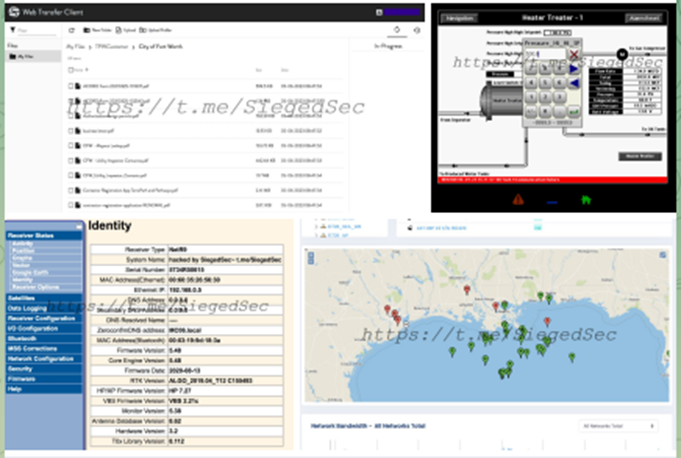This screenshot has height=458, width=681.
Task: Check the first PDF file checkbox
Action: click(x=72, y=86)
